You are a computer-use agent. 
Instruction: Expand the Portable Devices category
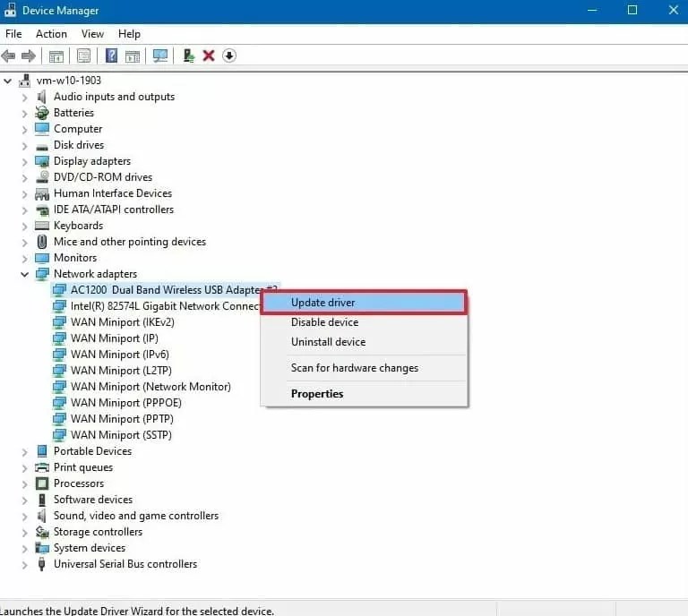(x=24, y=451)
